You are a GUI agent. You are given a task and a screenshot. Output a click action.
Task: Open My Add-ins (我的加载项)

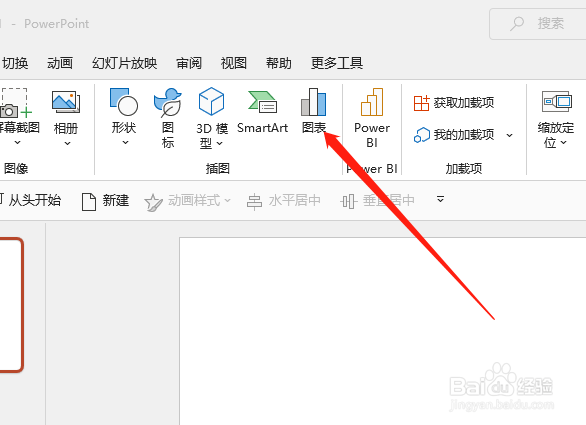point(454,135)
